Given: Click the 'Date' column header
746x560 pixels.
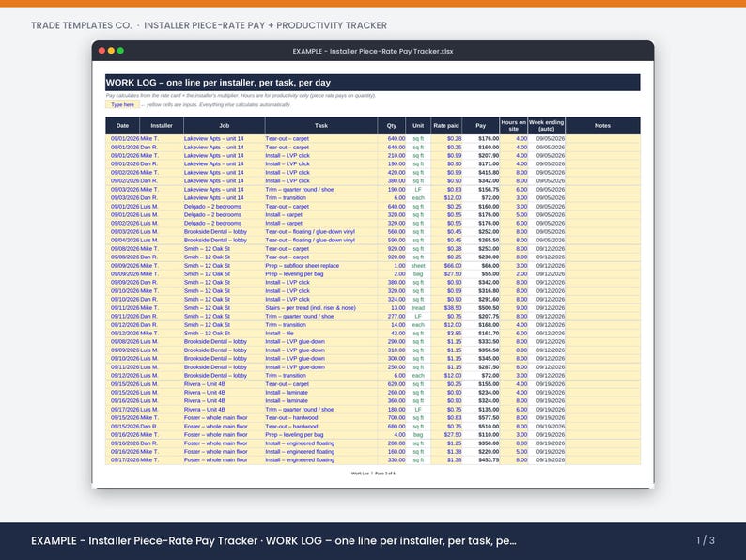Looking at the screenshot, I should tap(122, 126).
